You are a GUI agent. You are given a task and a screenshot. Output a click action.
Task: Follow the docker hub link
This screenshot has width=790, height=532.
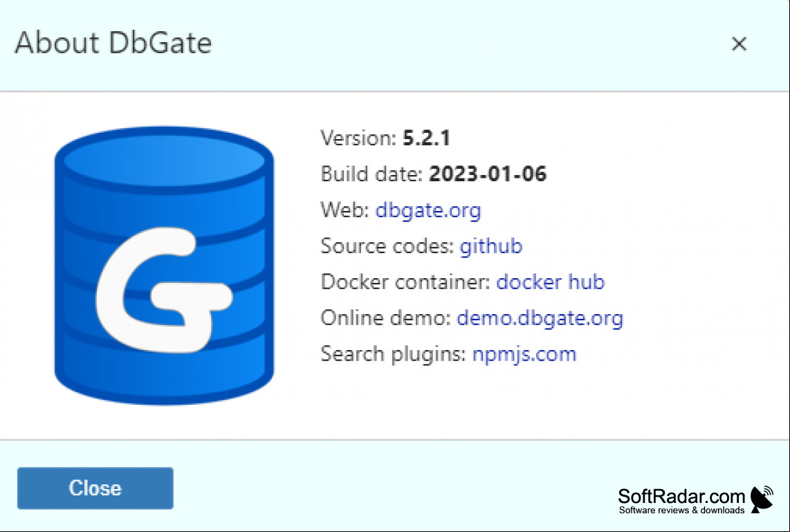tap(550, 282)
